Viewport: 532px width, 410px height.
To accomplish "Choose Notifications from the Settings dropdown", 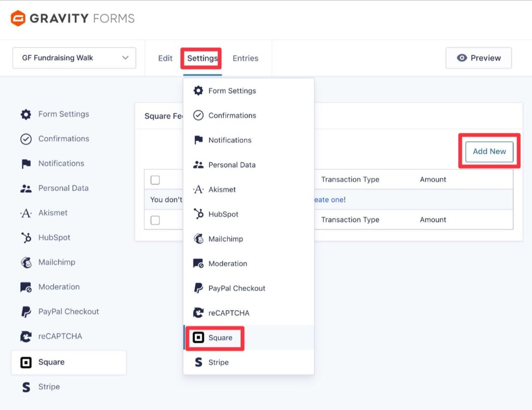I will 249,140.
